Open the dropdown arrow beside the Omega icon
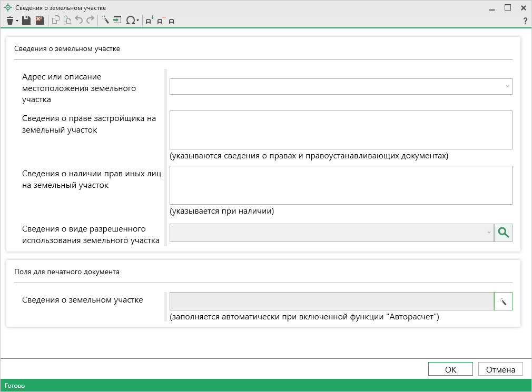Screen dimensions: 532x392 138,21
